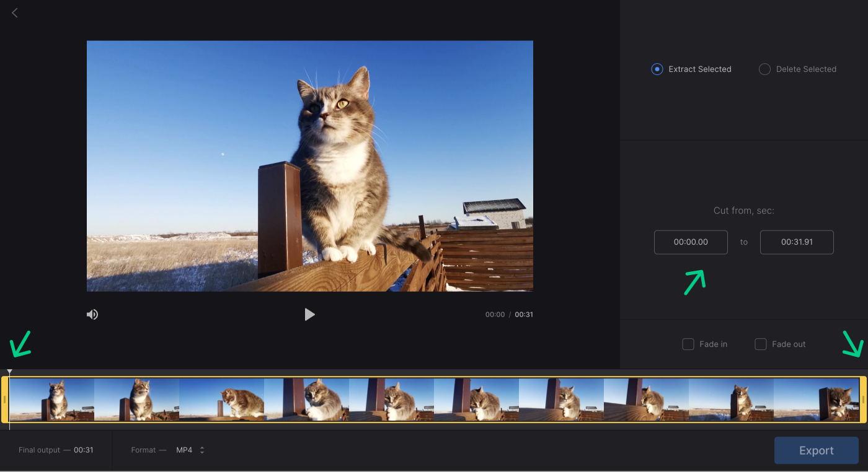Play the cat video
Image resolution: width=868 pixels, height=472 pixels.
tap(310, 315)
